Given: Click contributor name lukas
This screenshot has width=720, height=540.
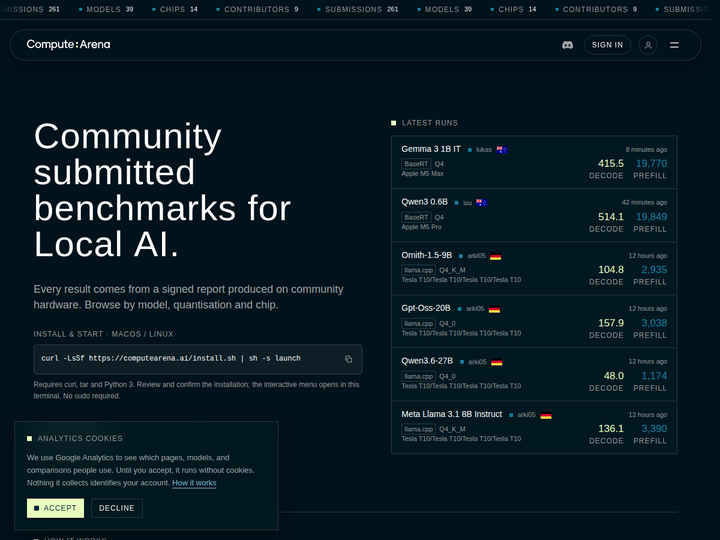Looking at the screenshot, I should click(x=484, y=150).
